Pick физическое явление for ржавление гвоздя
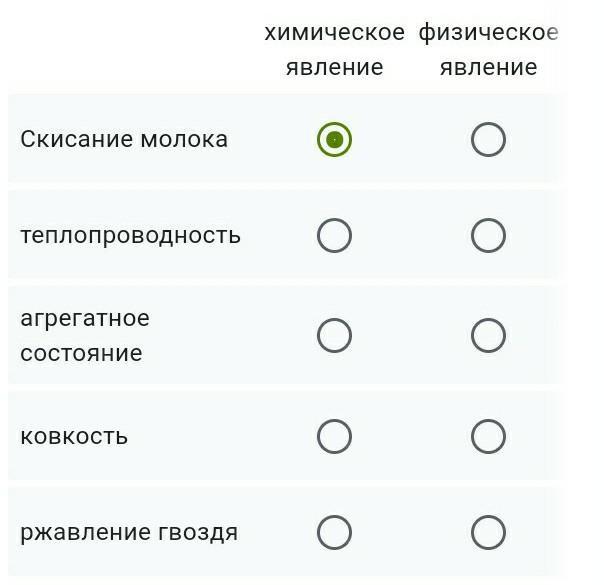Image resolution: width=604 pixels, height=585 pixels. tap(488, 533)
